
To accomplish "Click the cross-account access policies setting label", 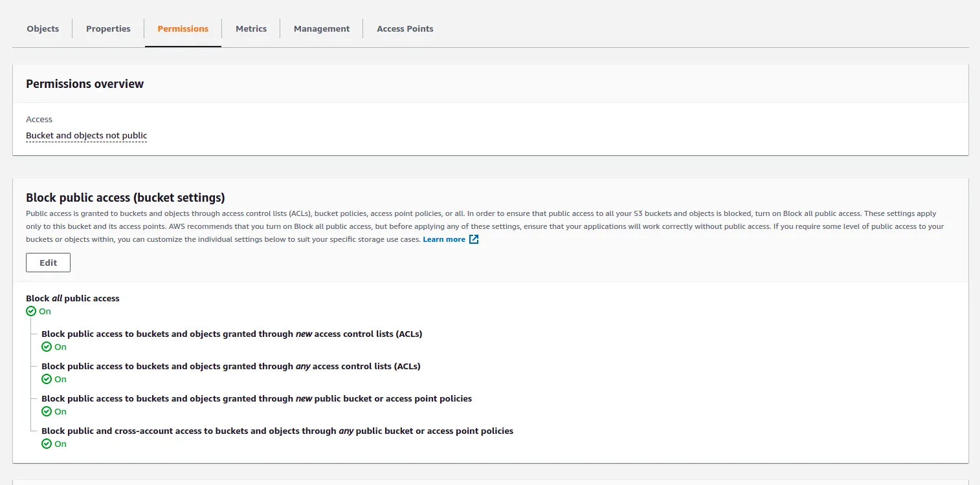I will click(x=277, y=431).
